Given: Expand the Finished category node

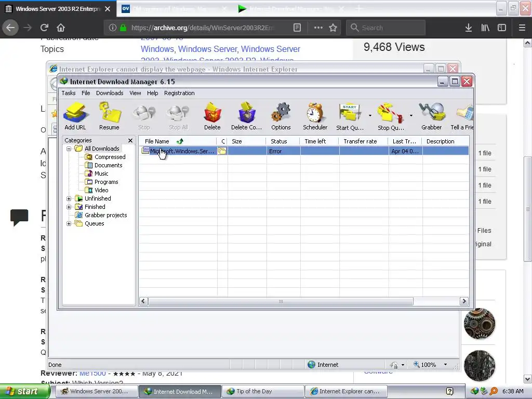Looking at the screenshot, I should pyautogui.click(x=69, y=207).
